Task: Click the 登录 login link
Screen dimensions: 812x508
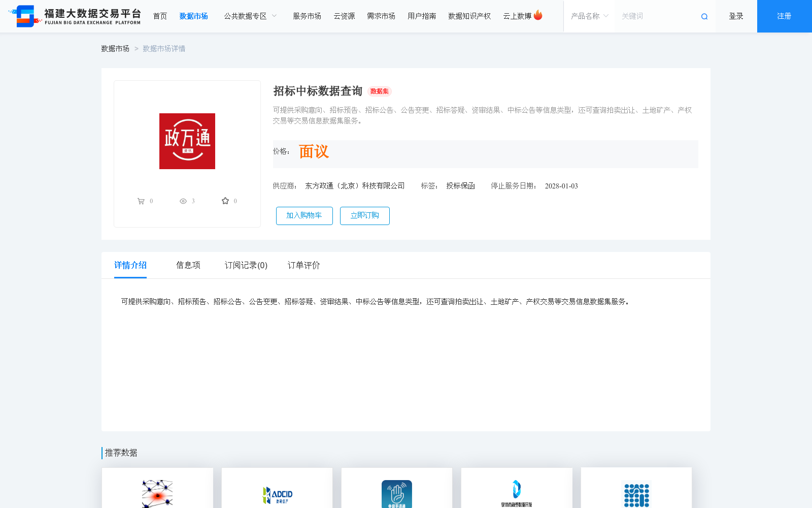Action: click(x=736, y=16)
